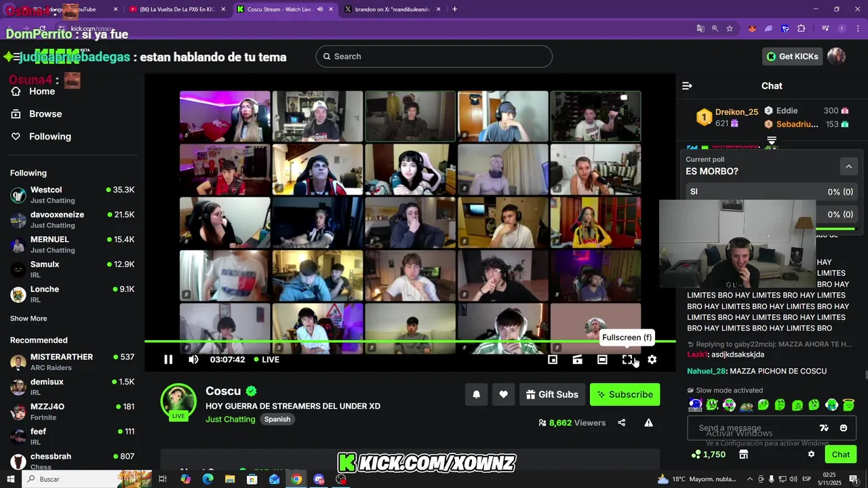The height and width of the screenshot is (488, 868).
Task: Enter fullscreen with the player's Fullscreen icon
Action: [x=627, y=359]
